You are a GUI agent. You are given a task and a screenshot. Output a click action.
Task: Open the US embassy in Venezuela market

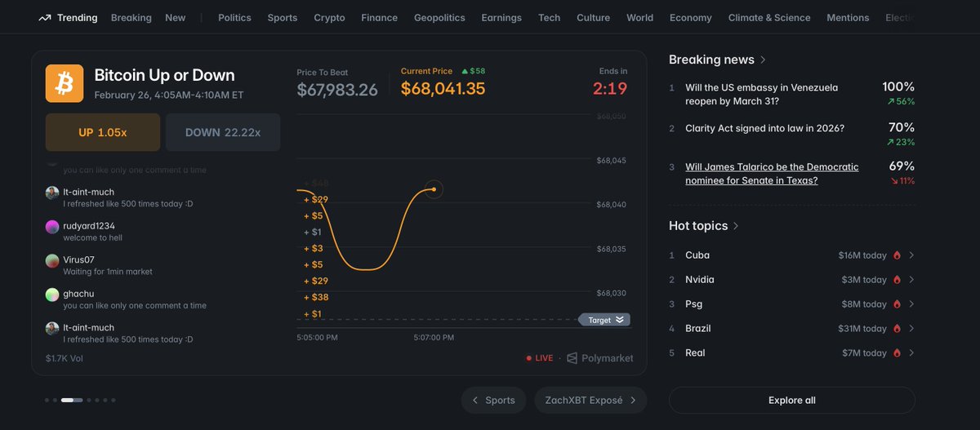coord(762,95)
